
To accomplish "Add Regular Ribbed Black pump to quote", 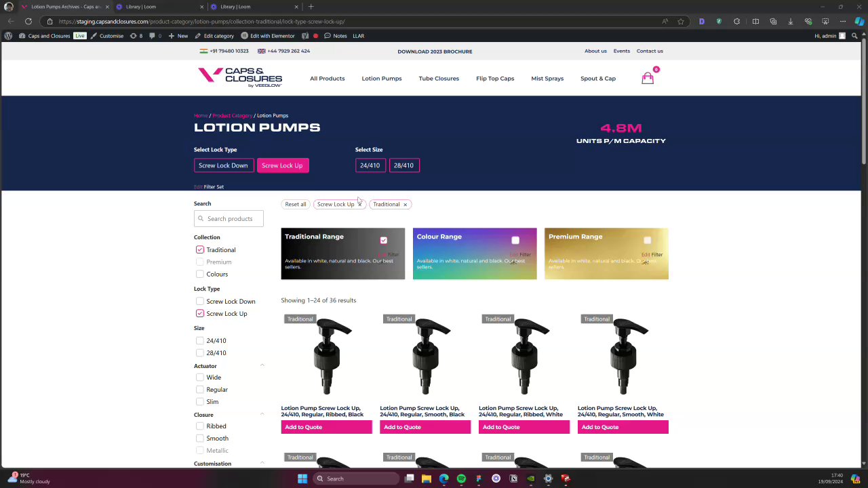I will (326, 427).
